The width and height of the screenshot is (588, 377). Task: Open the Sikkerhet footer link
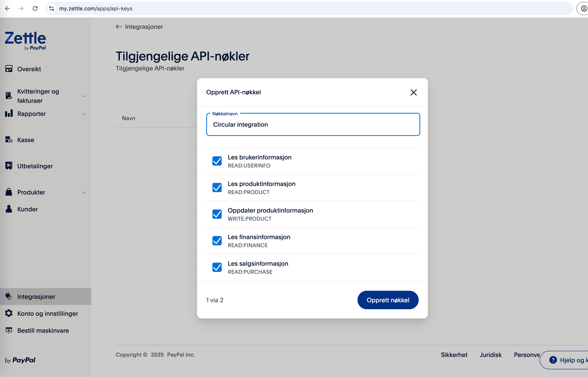tap(454, 355)
